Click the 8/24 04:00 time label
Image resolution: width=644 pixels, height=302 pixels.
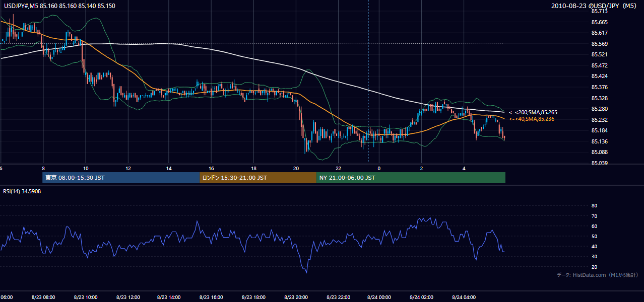pos(464,297)
